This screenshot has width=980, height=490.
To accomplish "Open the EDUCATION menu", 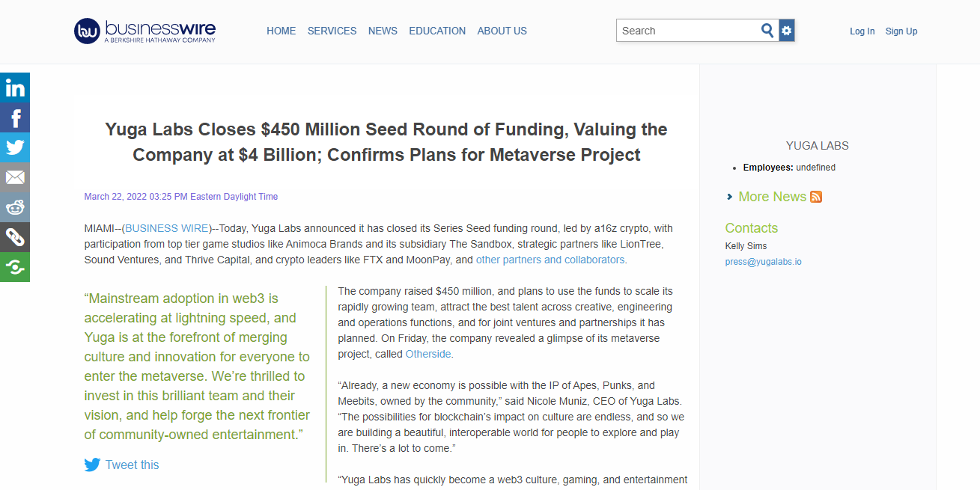I will pos(437,31).
